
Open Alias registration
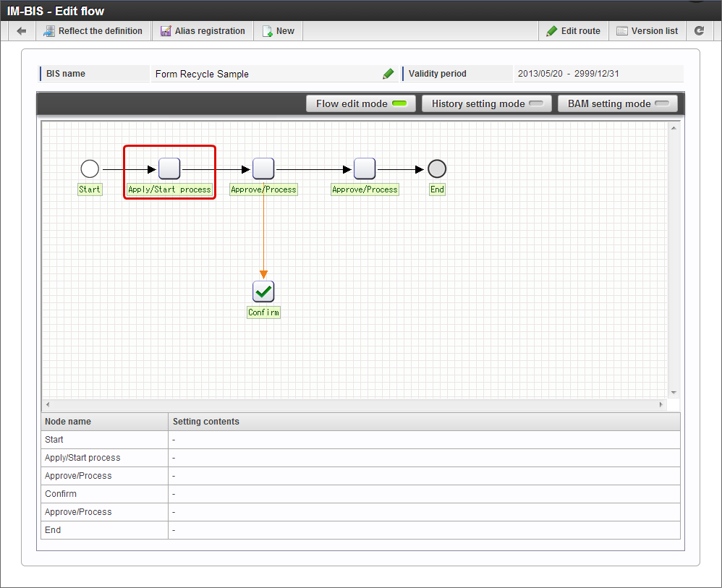203,31
